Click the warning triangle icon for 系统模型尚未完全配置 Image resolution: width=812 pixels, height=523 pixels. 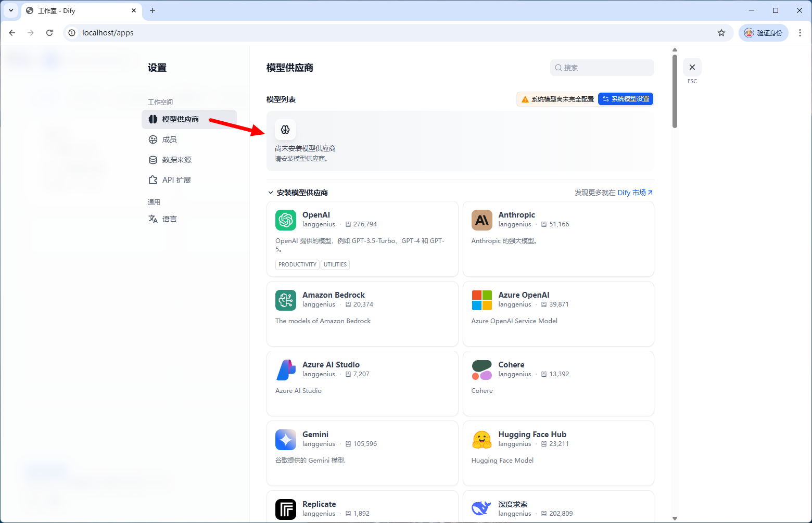point(525,99)
